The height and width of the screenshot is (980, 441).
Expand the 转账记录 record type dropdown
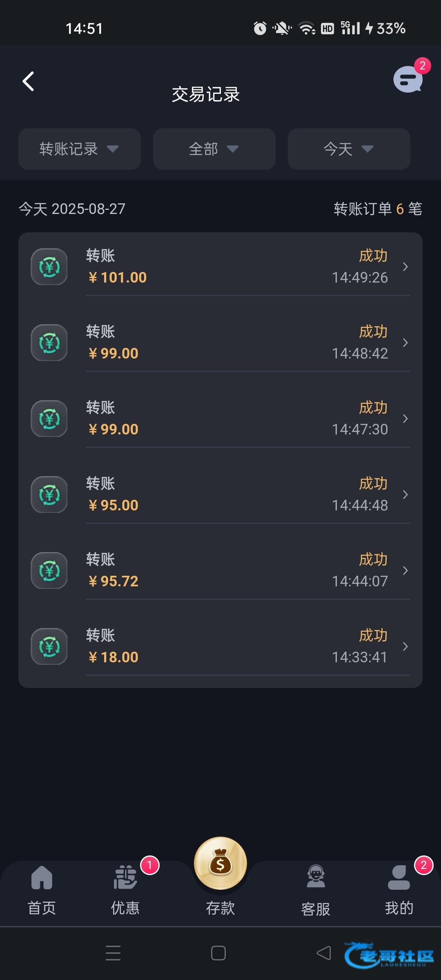[80, 149]
